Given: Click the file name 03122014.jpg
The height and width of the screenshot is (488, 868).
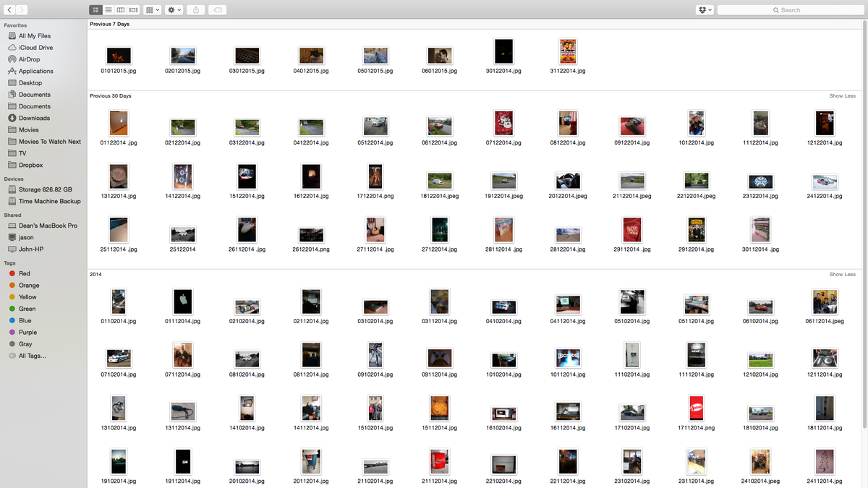Looking at the screenshot, I should coord(247,143).
